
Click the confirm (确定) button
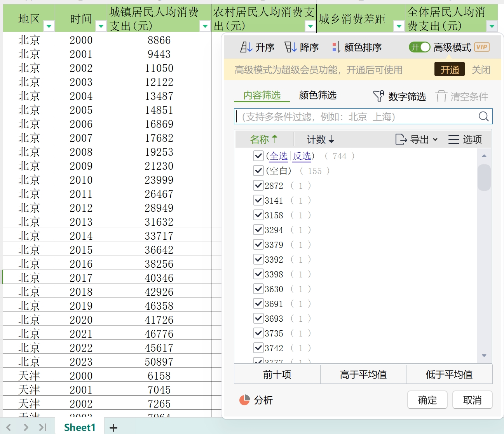tap(427, 400)
